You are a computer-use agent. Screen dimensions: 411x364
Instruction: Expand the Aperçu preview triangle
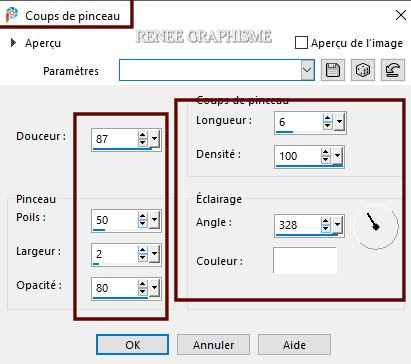pyautogui.click(x=13, y=43)
